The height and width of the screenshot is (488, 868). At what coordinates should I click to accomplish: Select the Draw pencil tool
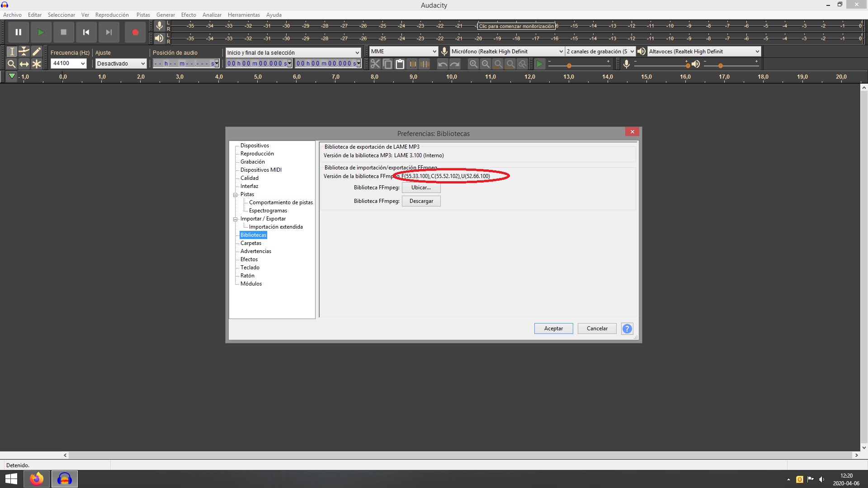(37, 52)
